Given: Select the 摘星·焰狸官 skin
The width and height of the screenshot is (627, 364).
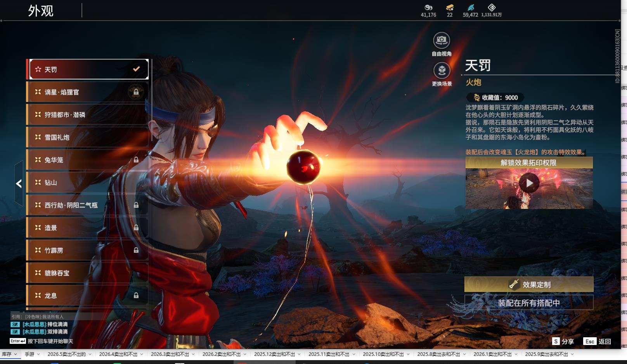Looking at the screenshot, I should point(88,92).
